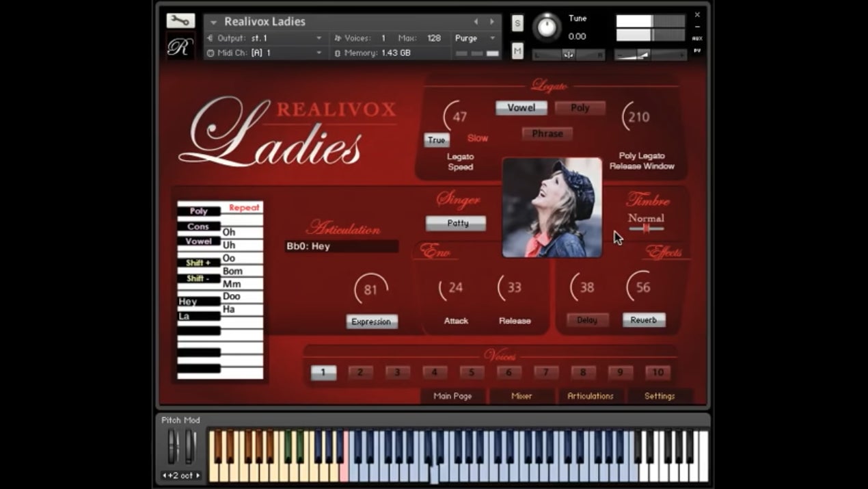This screenshot has height=489, width=868.
Task: Enable Poly legato mode
Action: (580, 108)
